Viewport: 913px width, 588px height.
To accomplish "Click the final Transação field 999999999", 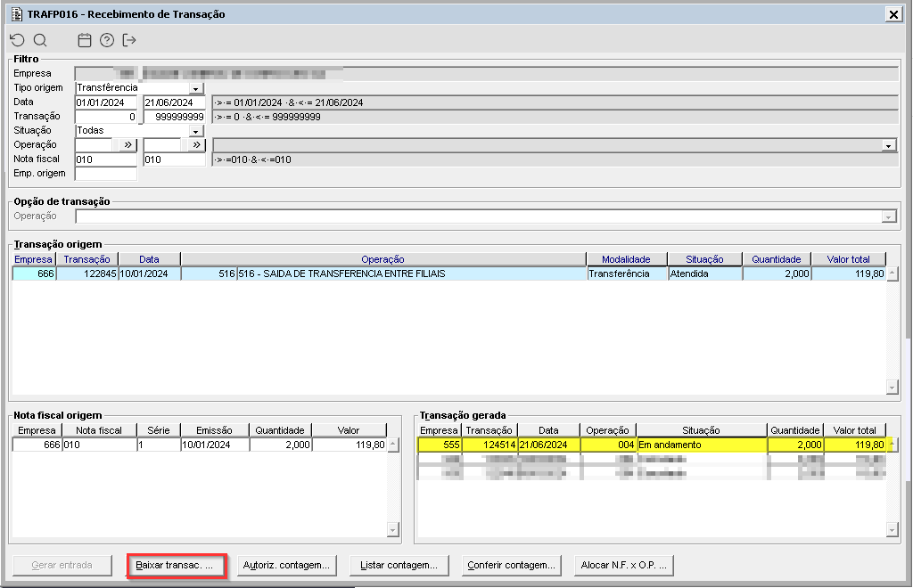I will point(175,117).
